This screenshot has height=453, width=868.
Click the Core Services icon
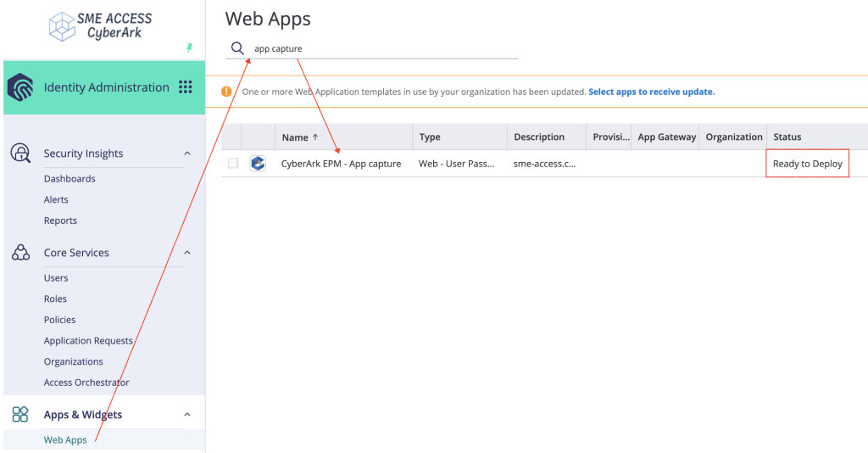point(20,253)
